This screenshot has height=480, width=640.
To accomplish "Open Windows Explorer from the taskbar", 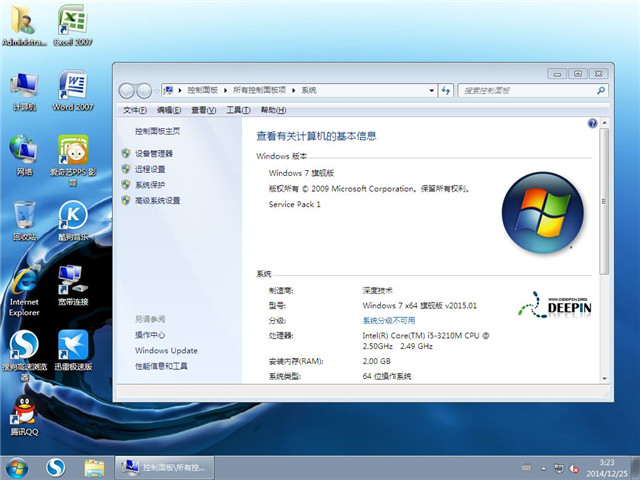I will 94,468.
